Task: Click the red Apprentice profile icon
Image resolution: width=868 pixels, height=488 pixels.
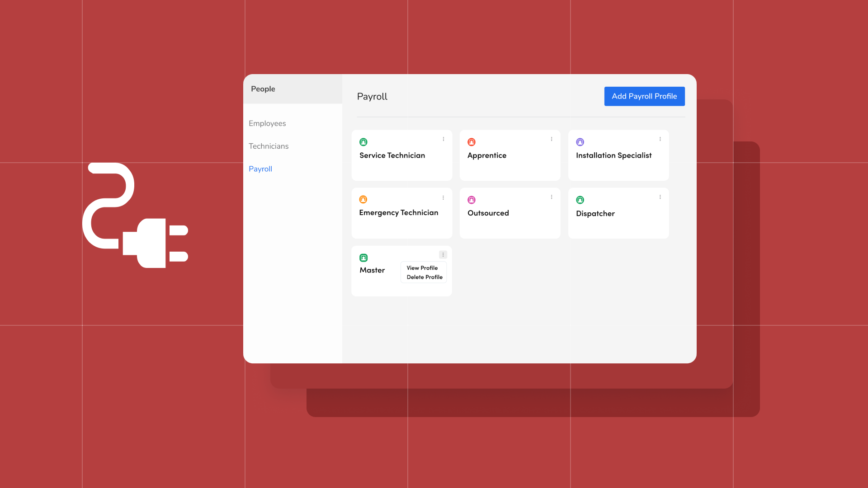Action: pos(472,142)
